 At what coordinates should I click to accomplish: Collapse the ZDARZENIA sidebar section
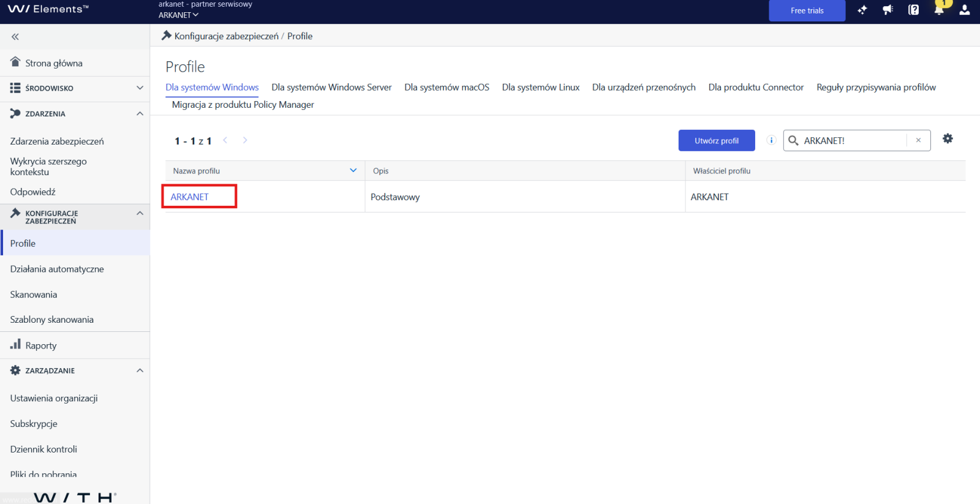click(x=140, y=114)
